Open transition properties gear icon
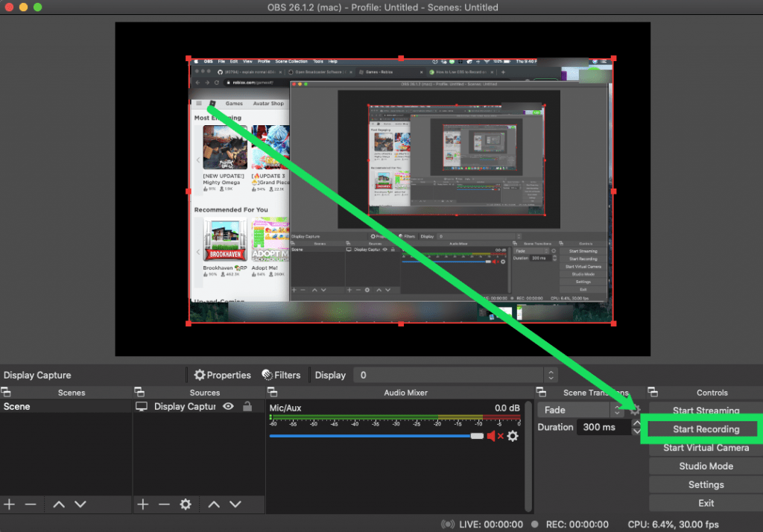Viewport: 763px width, 532px height. [635, 410]
